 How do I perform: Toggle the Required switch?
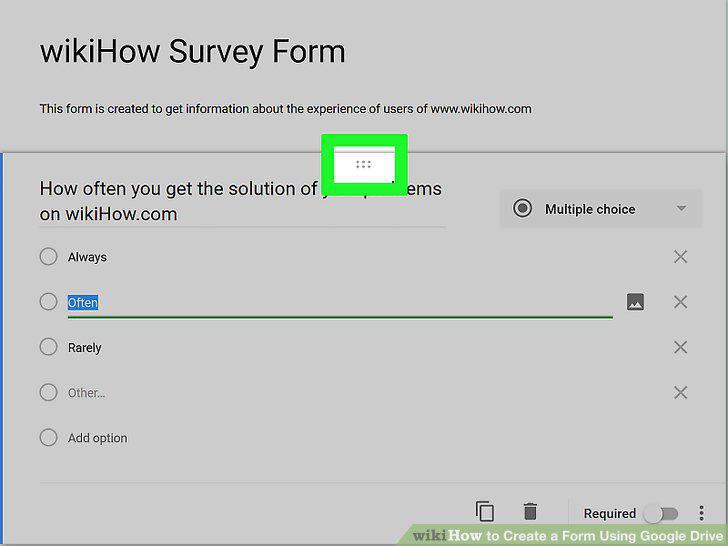(662, 514)
